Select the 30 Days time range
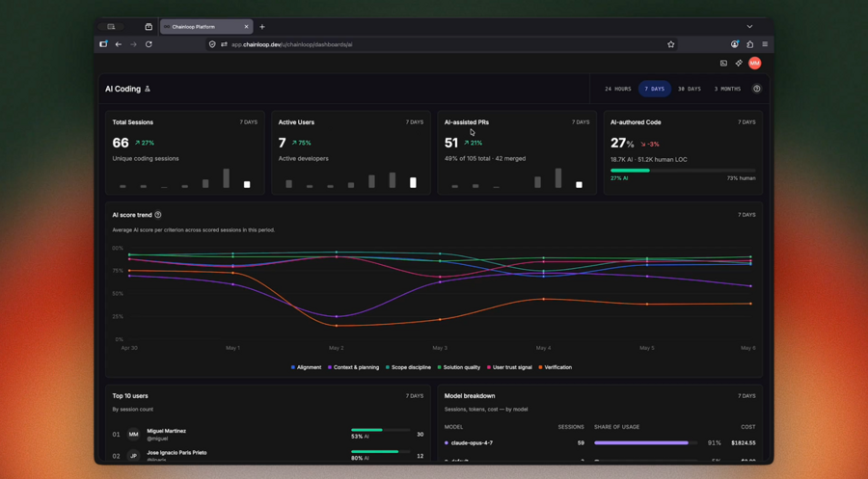Image resolution: width=868 pixels, height=479 pixels. tap(690, 89)
